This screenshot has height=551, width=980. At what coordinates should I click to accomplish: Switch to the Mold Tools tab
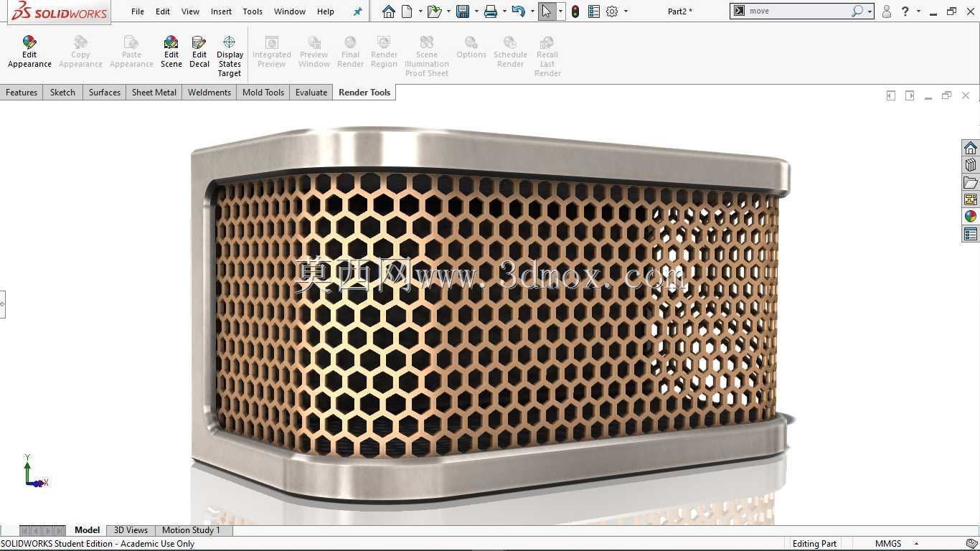tap(263, 93)
